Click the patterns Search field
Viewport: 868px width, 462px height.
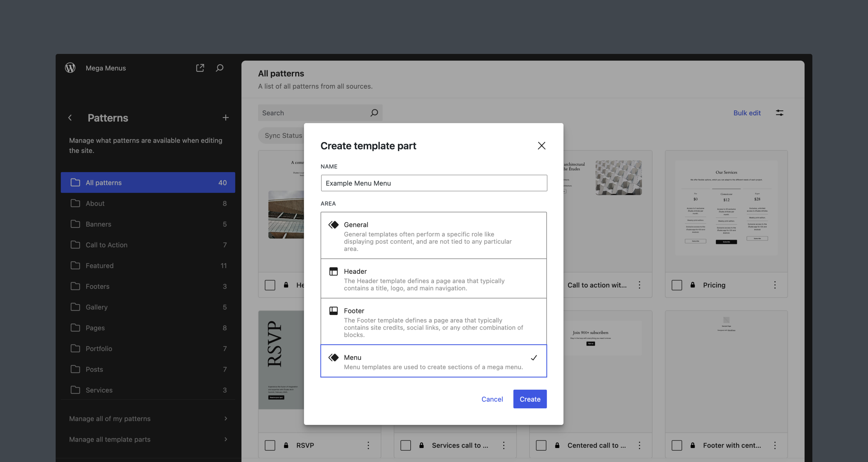(x=320, y=113)
